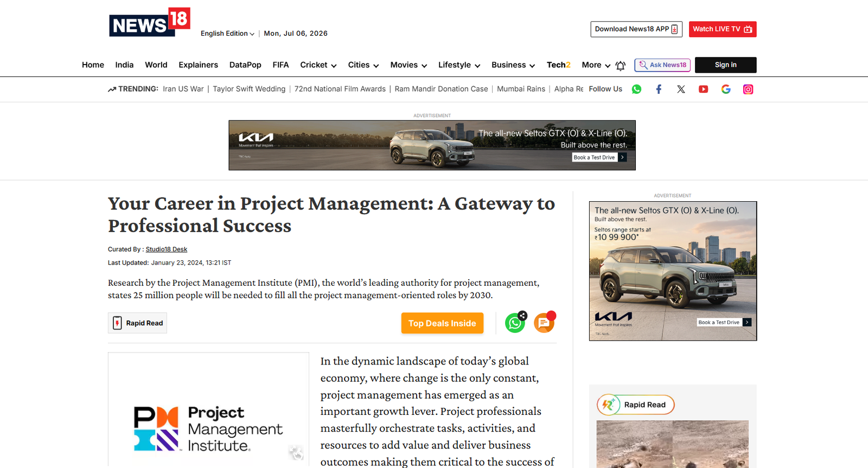The image size is (868, 468).
Task: Expand the Business menu
Action: pos(513,65)
